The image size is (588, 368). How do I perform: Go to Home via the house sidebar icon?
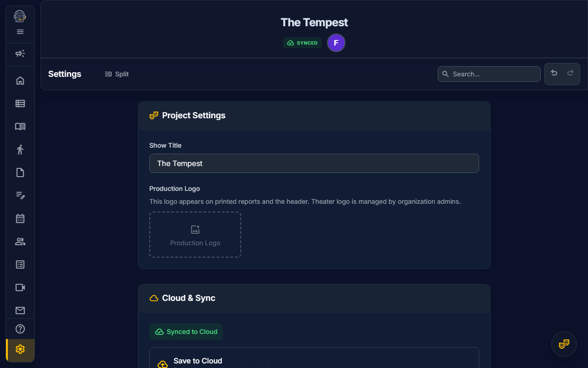coord(20,80)
